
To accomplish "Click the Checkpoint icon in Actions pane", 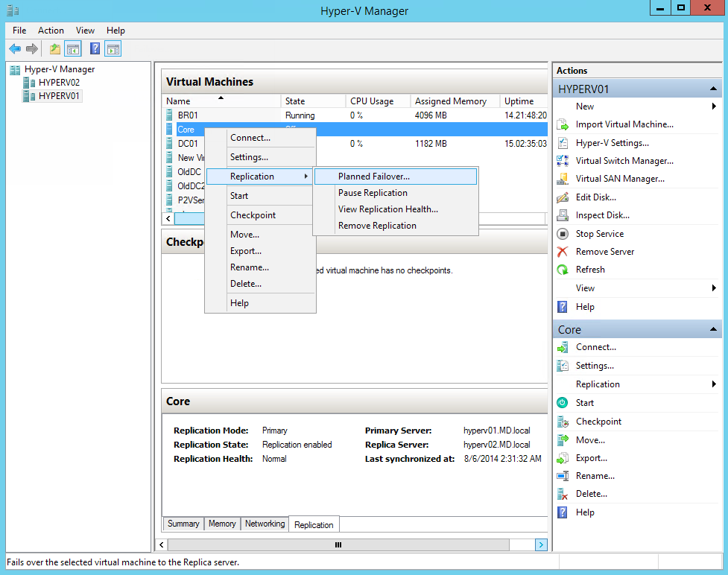I will tap(563, 422).
